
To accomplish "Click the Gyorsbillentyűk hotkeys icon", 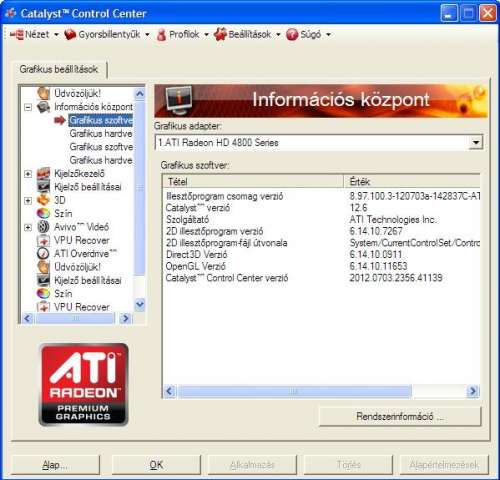I will pyautogui.click(x=70, y=34).
